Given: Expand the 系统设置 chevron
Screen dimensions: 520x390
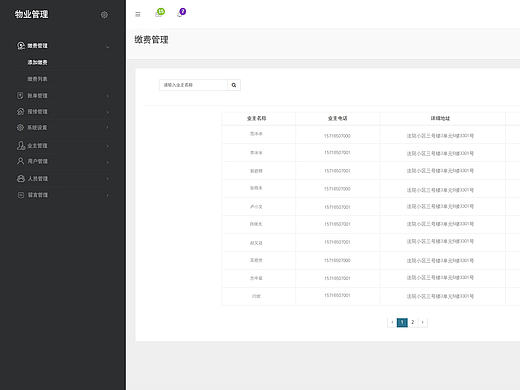Looking at the screenshot, I should pos(108,127).
